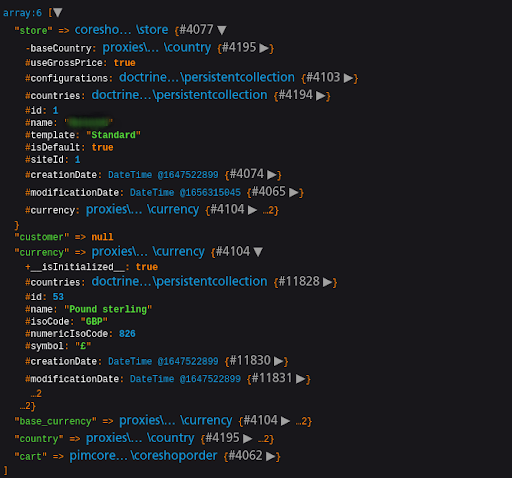512x478 pixels.
Task: Select the numericIsoCode value 826
Action: tap(127, 334)
